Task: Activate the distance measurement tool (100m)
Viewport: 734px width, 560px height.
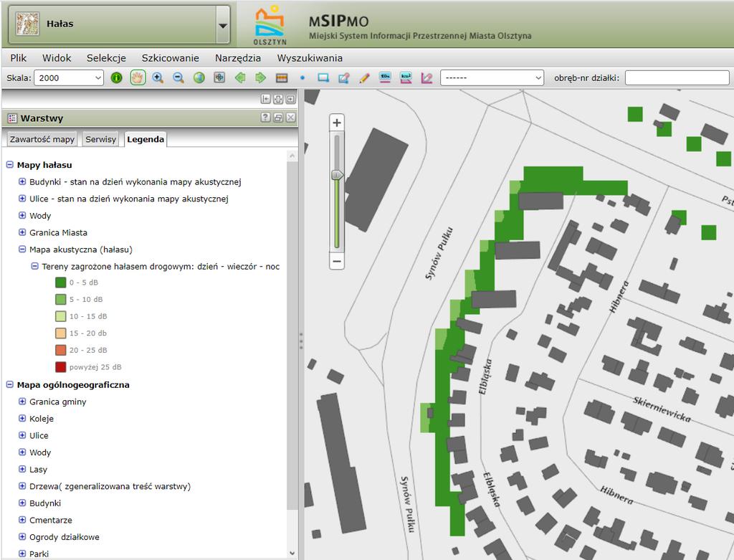Action: click(385, 77)
